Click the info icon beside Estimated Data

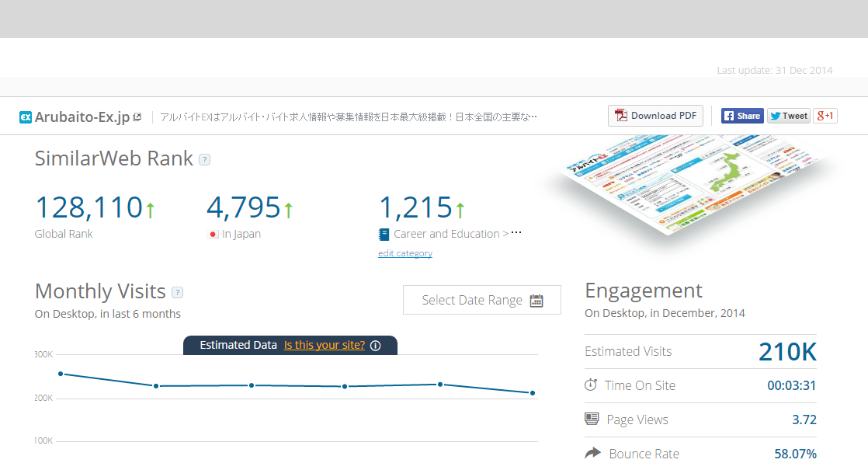pos(375,346)
